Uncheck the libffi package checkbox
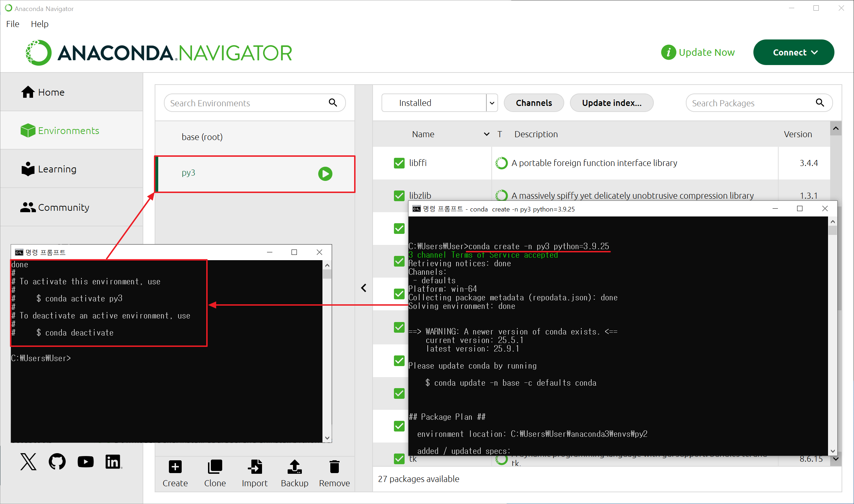 pos(399,163)
